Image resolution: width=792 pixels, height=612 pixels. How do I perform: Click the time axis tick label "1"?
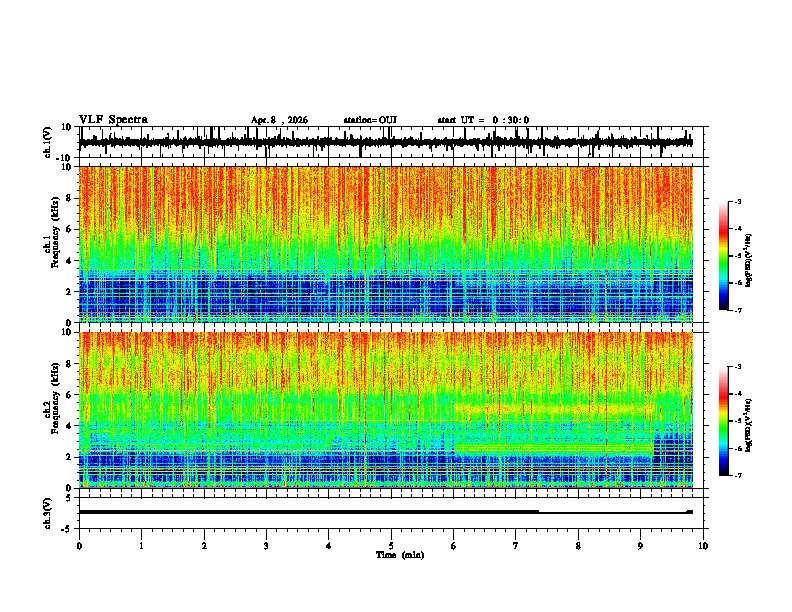point(141,546)
